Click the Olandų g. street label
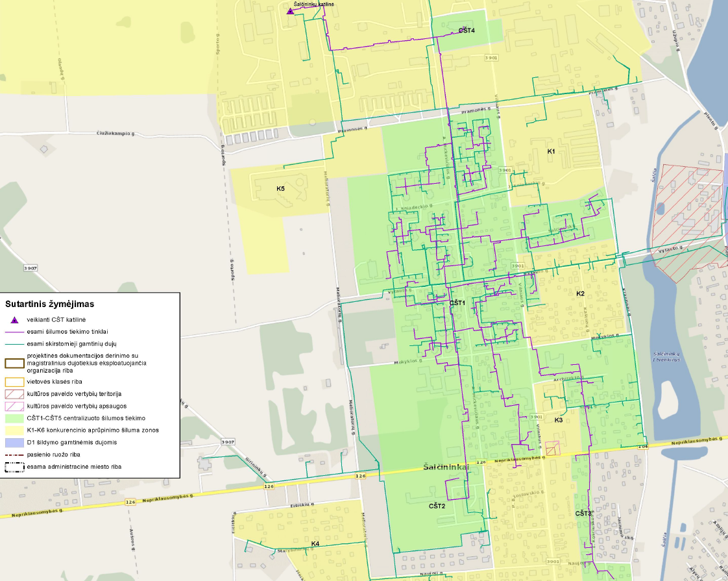Image resolution: width=728 pixels, height=581 pixels. [x=61, y=69]
